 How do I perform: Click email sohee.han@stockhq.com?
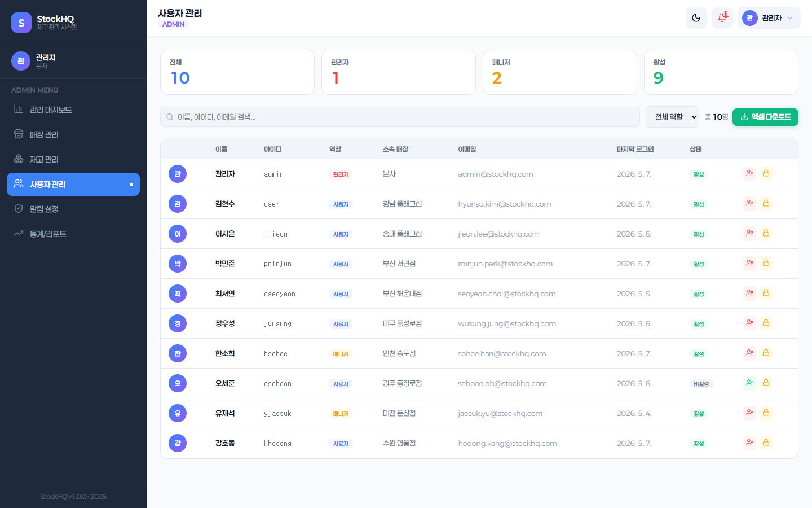click(x=502, y=353)
